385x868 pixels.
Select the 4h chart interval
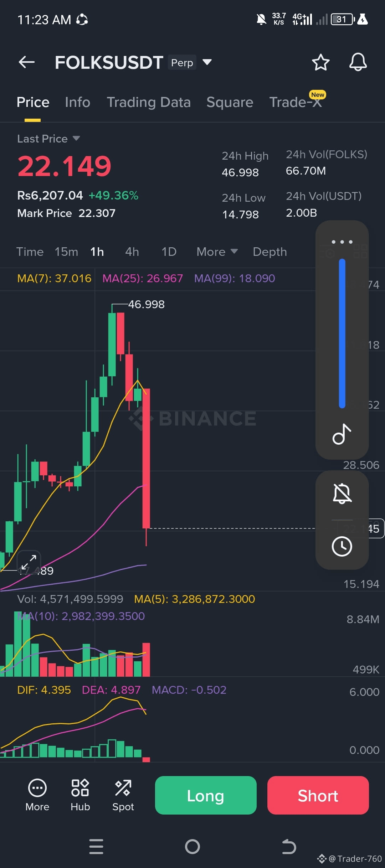pyautogui.click(x=132, y=252)
